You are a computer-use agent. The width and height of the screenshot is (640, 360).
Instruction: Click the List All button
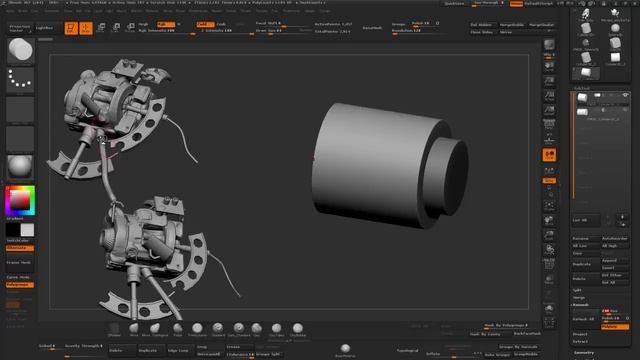587,220
